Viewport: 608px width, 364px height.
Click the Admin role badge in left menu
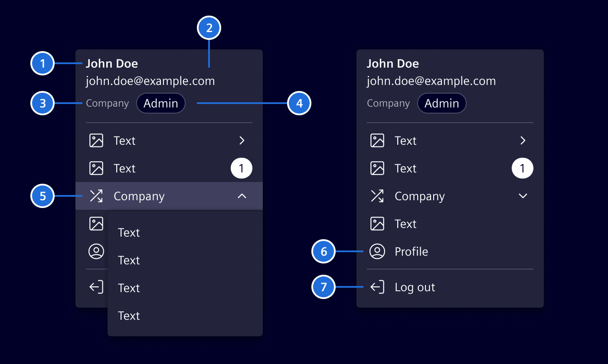[161, 104]
